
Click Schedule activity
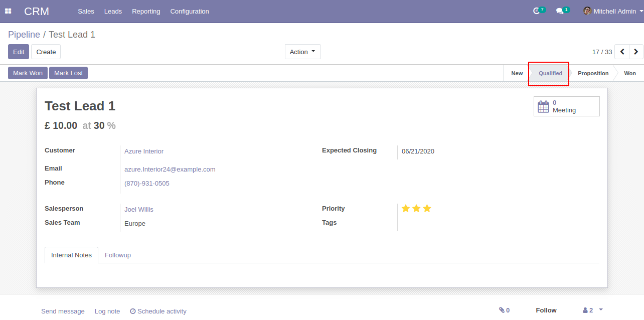tap(158, 311)
